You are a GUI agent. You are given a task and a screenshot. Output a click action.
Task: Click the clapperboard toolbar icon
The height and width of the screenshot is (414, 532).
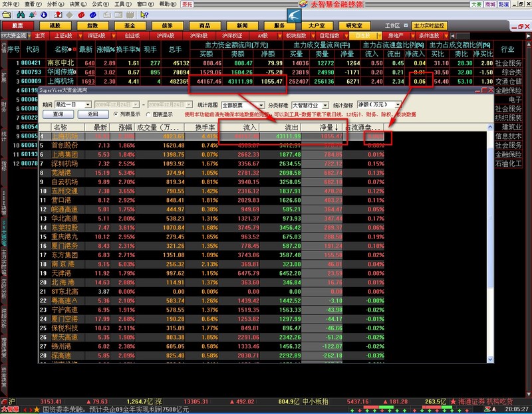130,15
